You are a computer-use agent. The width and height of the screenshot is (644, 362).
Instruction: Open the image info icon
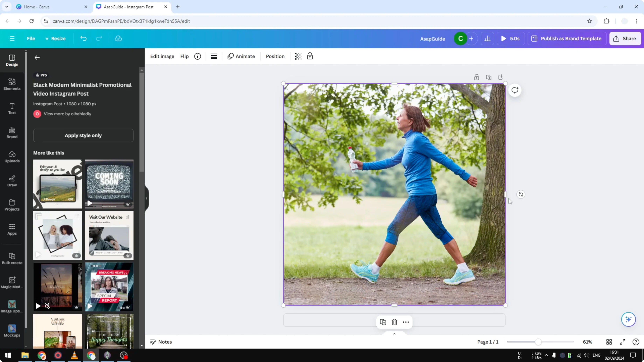(x=198, y=56)
